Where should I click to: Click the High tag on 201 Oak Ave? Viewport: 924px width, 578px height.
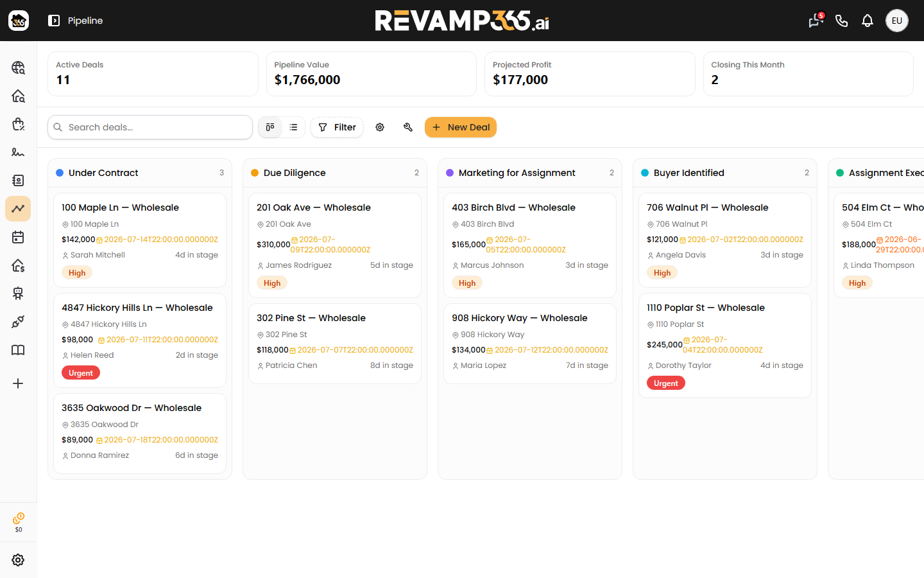[272, 283]
